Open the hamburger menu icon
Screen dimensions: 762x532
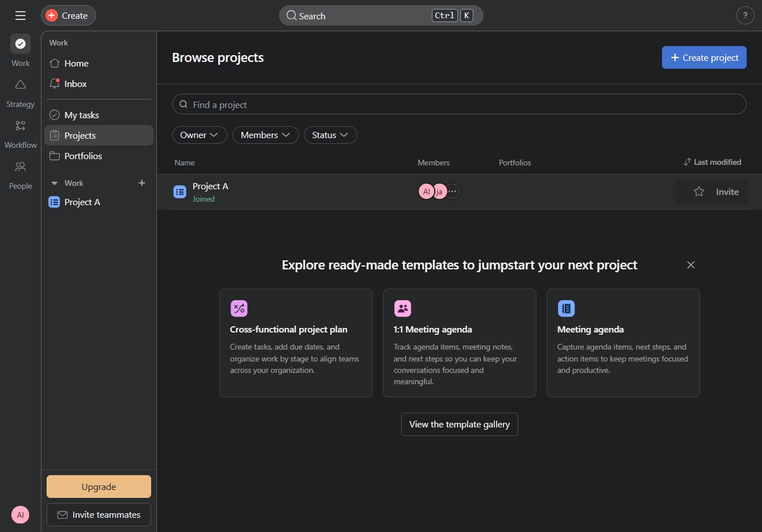(20, 15)
